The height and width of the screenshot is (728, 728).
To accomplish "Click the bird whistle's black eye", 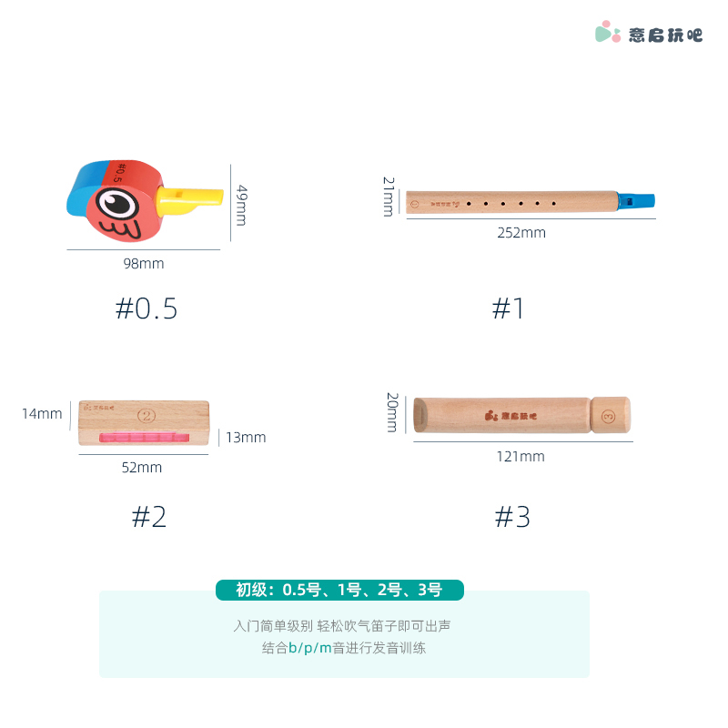I will click(x=117, y=204).
